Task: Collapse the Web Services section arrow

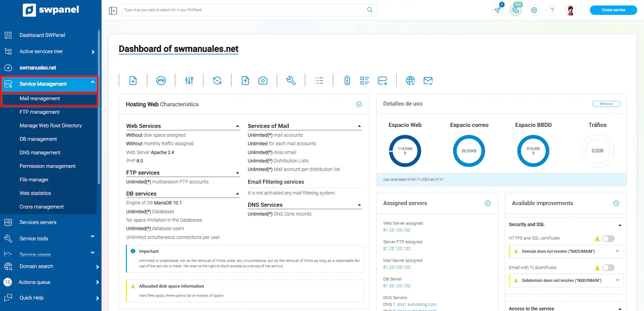Action: (x=237, y=126)
